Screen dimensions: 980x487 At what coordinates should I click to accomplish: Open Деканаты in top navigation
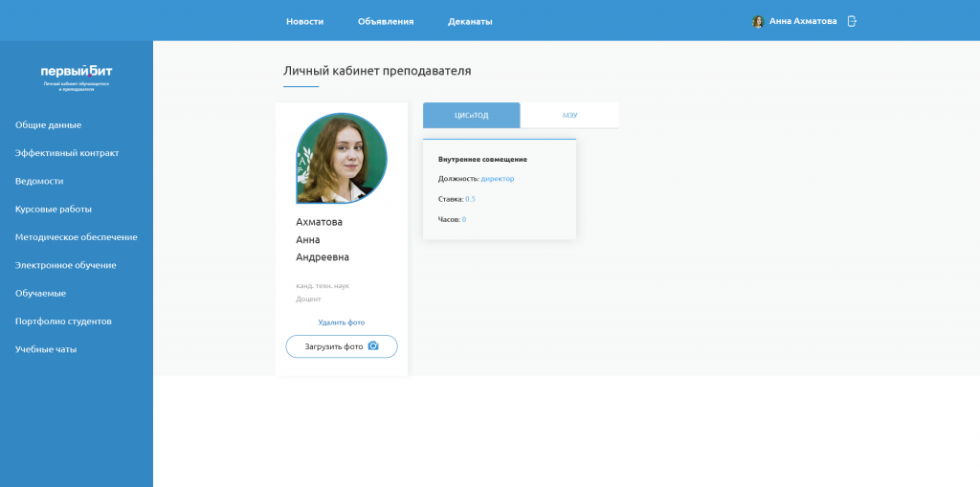pos(470,21)
